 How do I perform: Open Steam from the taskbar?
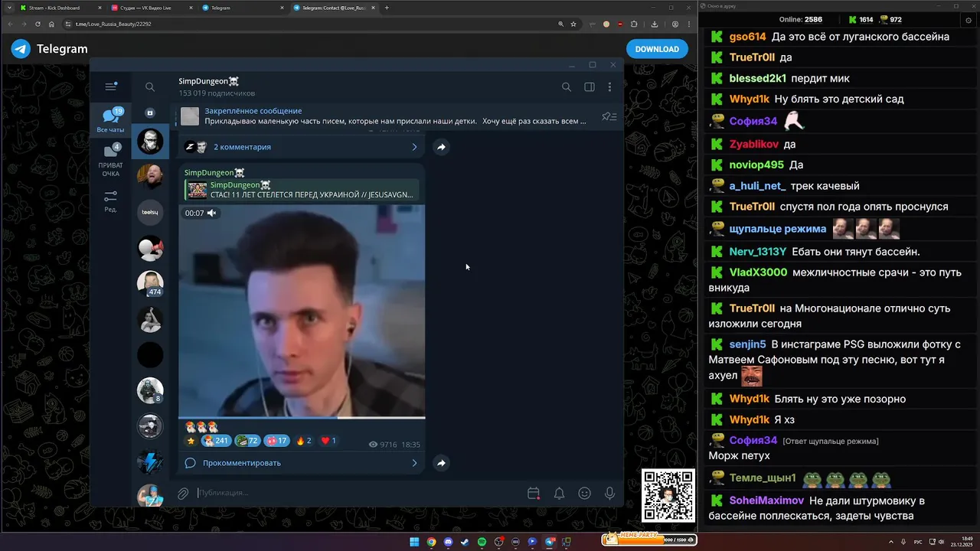tap(465, 542)
